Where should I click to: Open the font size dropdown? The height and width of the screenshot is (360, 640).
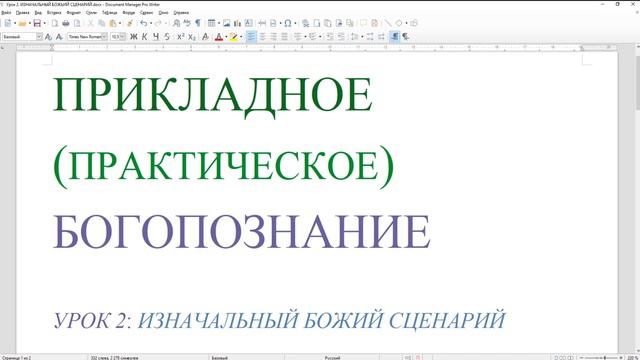pos(122,37)
